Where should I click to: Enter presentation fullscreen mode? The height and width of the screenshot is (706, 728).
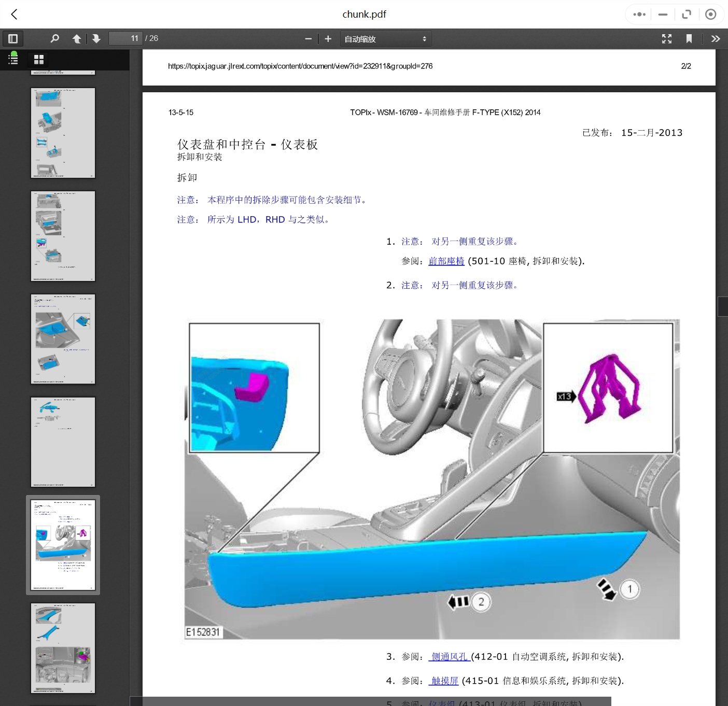(x=667, y=39)
